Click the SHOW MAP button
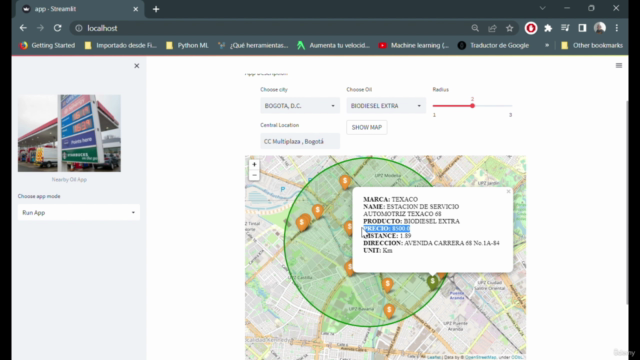 pyautogui.click(x=367, y=127)
